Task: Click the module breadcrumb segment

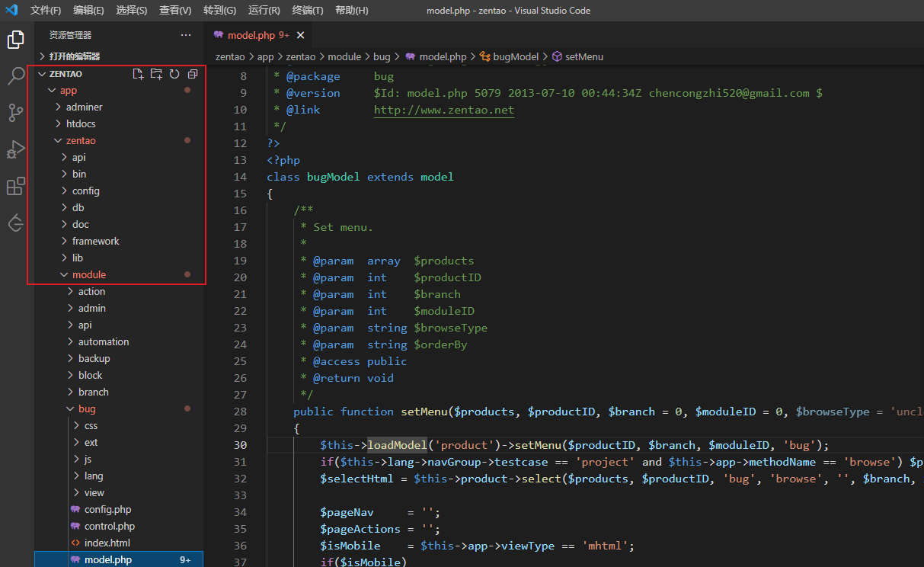Action: (x=344, y=56)
